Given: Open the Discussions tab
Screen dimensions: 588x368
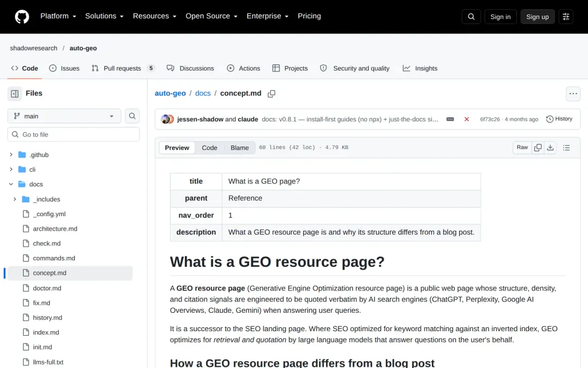Looking at the screenshot, I should (x=191, y=68).
